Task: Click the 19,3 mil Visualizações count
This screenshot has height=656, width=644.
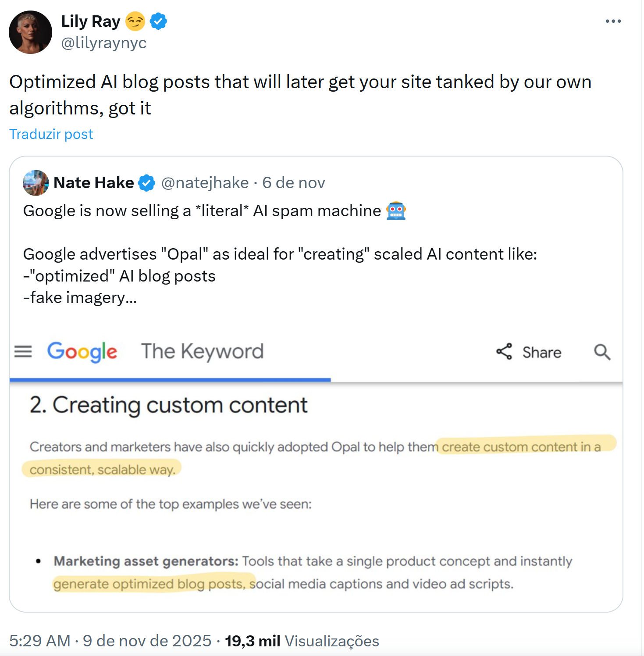Action: coord(302,641)
